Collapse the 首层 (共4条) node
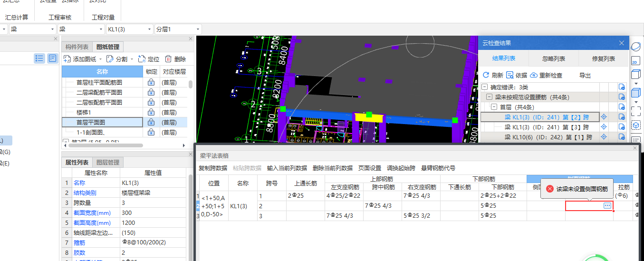644x261 pixels. (494, 107)
